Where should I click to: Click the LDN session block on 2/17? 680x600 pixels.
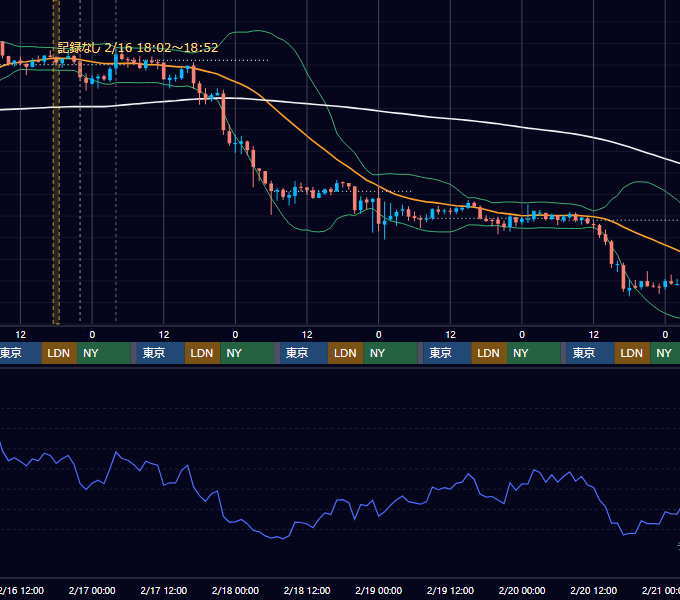coord(203,353)
